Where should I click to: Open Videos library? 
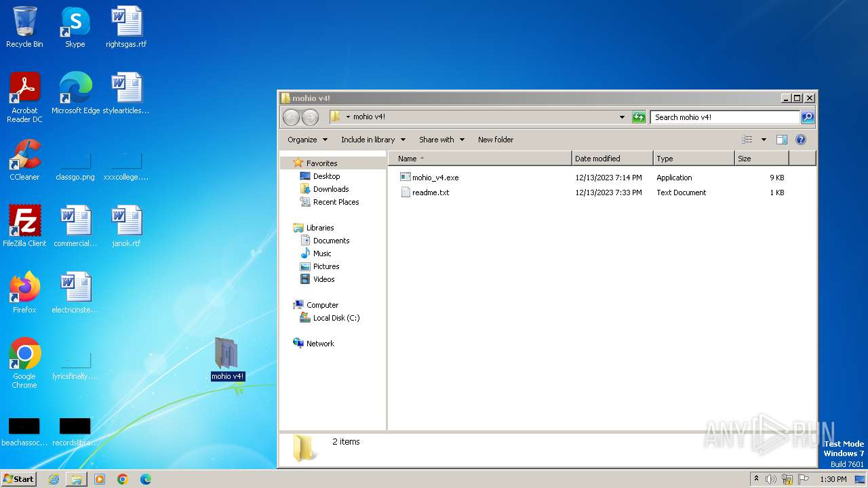[x=323, y=279]
